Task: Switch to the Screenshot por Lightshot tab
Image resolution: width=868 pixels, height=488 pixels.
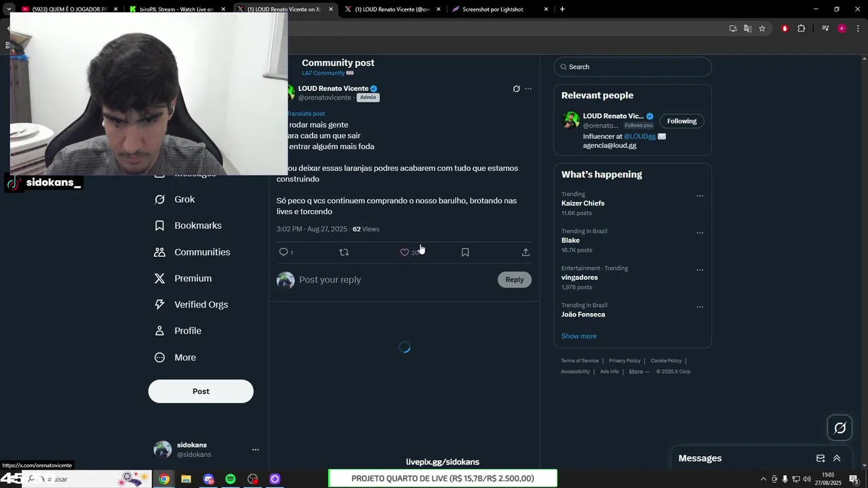Action: point(500,9)
